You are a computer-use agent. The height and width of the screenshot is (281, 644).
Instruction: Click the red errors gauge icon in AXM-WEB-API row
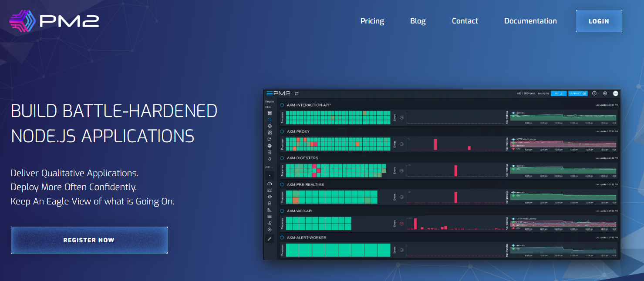[401, 224]
